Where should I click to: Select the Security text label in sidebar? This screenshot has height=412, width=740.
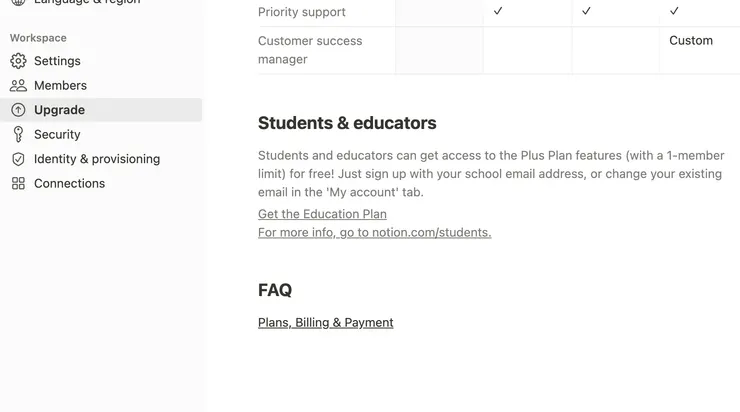click(57, 135)
